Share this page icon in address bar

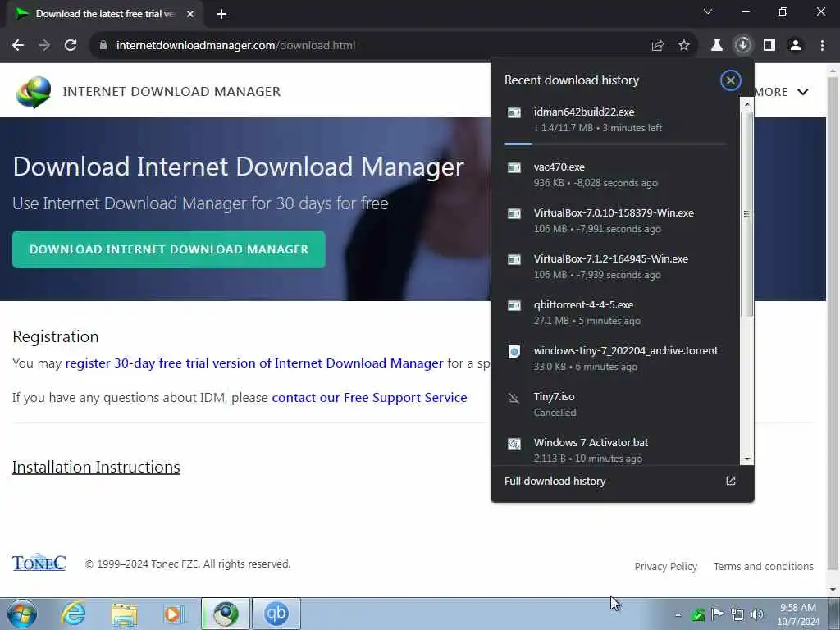pyautogui.click(x=658, y=46)
